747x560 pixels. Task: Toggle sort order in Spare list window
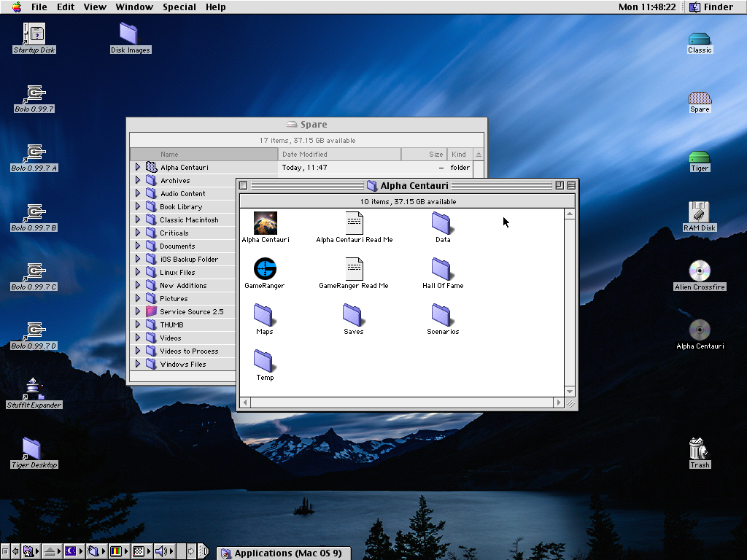pos(479,155)
